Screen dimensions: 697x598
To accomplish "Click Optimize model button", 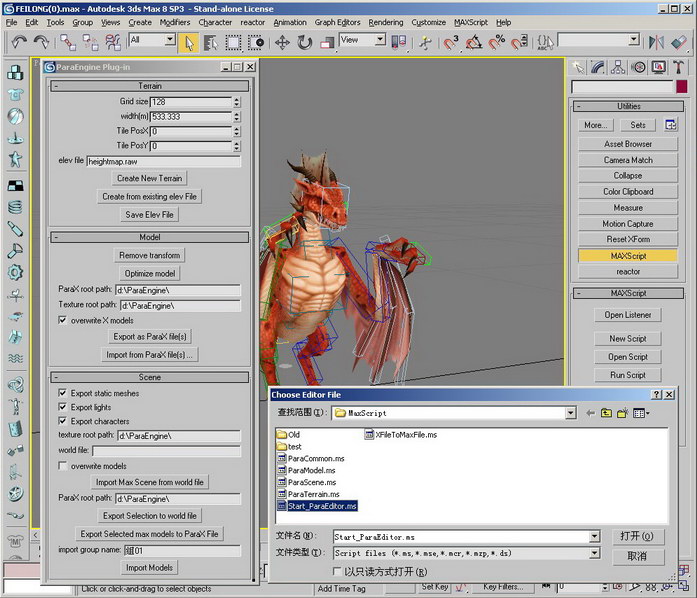I will (x=149, y=273).
